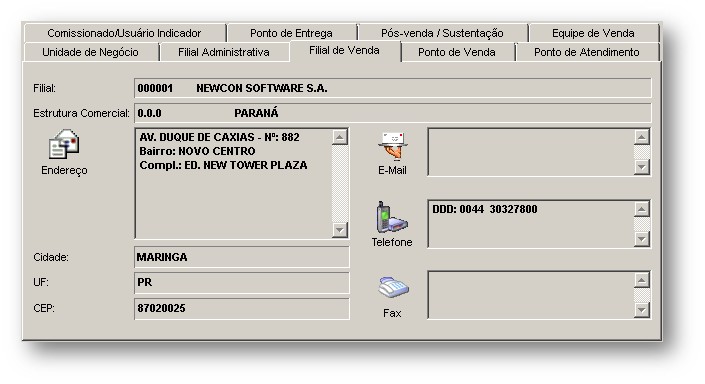Viewport: 705px width, 384px height.
Task: Click address box scroll down arrow
Action: (x=340, y=230)
